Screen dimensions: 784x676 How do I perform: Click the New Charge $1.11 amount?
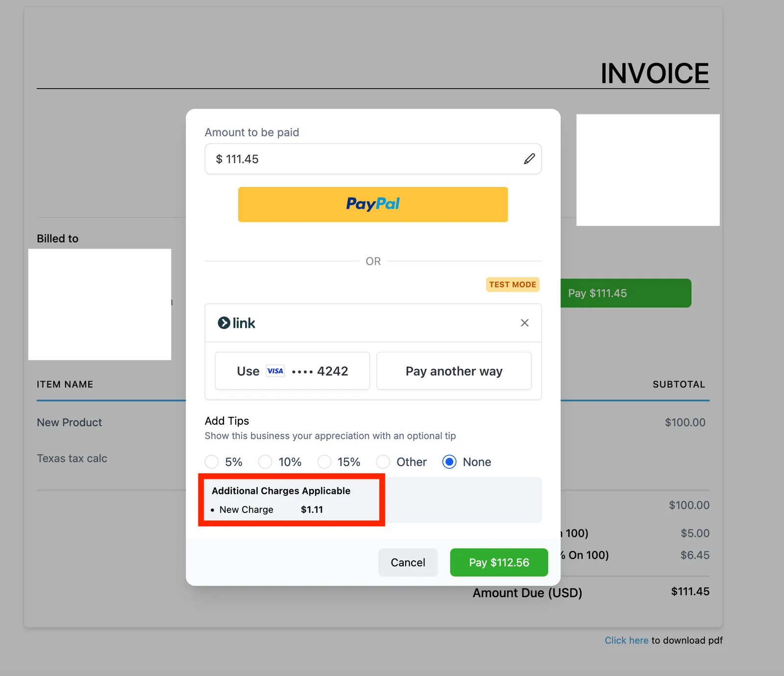(312, 509)
